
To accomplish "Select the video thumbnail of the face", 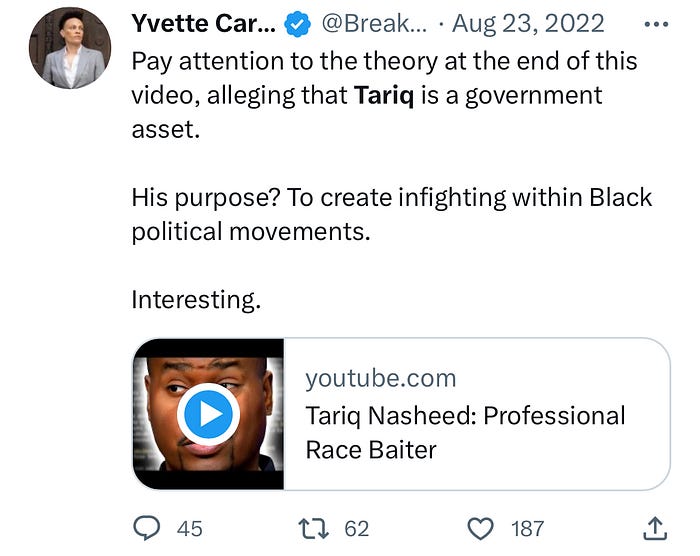I will (208, 414).
